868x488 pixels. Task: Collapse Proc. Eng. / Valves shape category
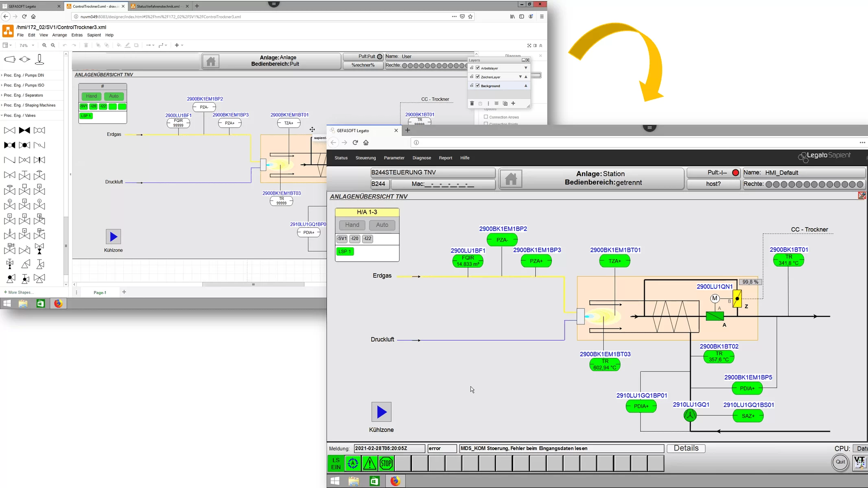(x=20, y=115)
